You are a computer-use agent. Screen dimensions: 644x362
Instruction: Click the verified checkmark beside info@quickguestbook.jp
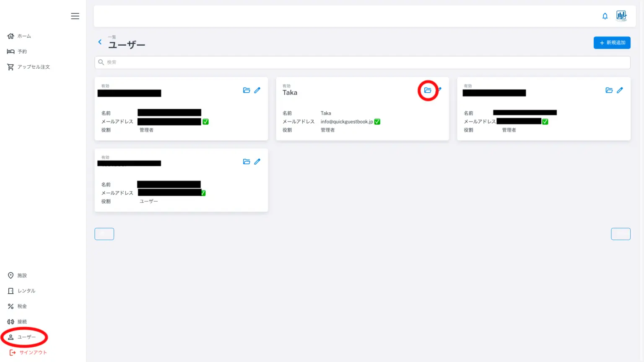click(377, 122)
